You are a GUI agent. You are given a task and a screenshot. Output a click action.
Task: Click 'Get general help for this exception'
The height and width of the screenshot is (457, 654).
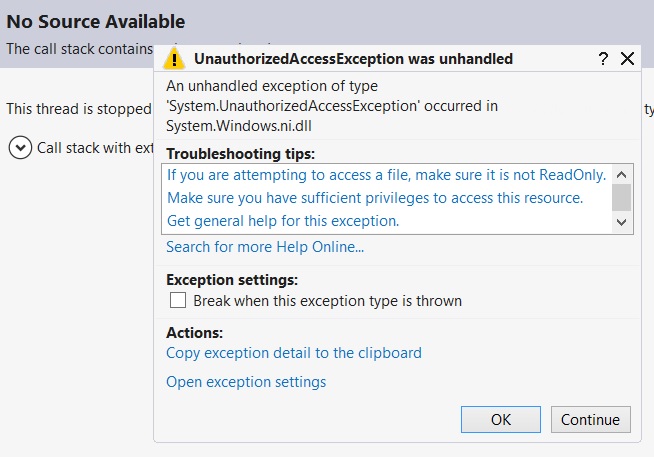(283, 221)
